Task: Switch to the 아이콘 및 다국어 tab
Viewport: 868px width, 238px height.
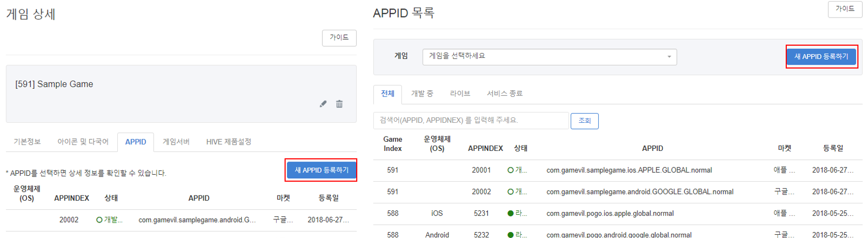Action: [x=83, y=142]
